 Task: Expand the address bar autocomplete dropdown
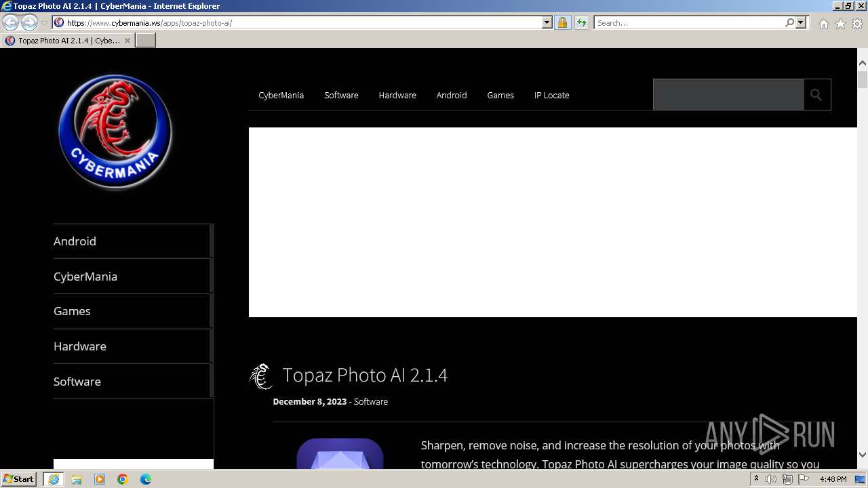[x=547, y=22]
